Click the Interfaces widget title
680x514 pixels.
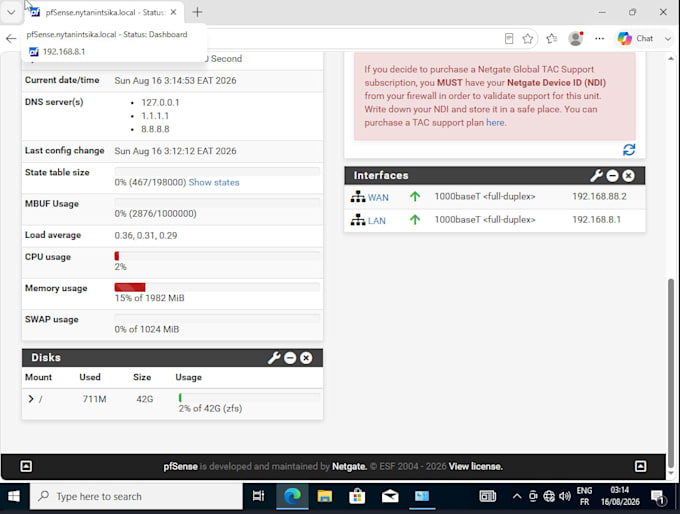[381, 176]
